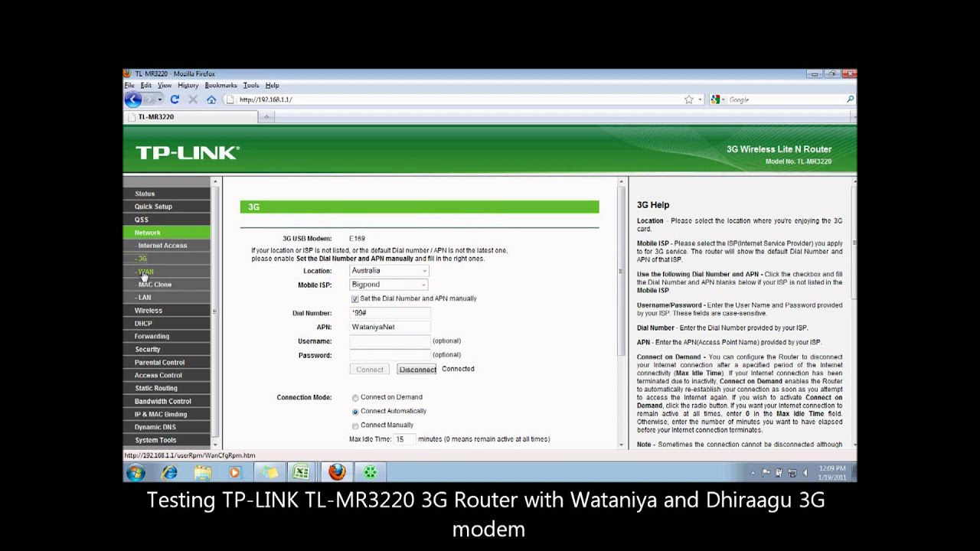
Task: Open the clock showing 12:09 PM
Action: click(x=831, y=472)
